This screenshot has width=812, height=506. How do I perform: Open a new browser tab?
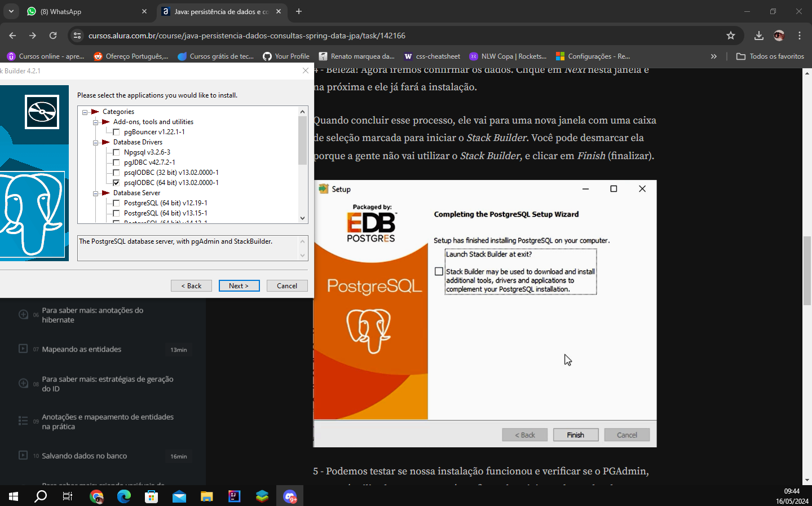click(299, 11)
